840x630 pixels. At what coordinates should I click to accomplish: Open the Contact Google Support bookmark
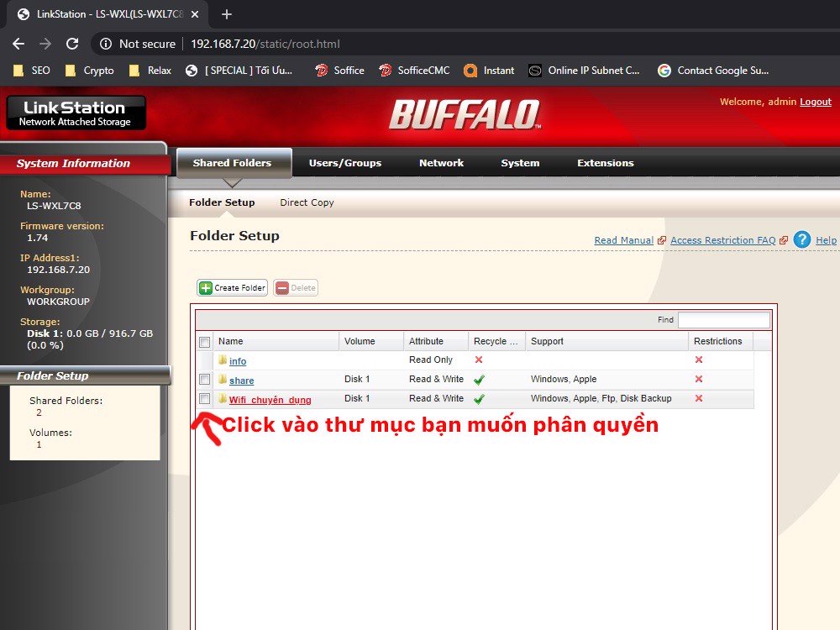[713, 71]
